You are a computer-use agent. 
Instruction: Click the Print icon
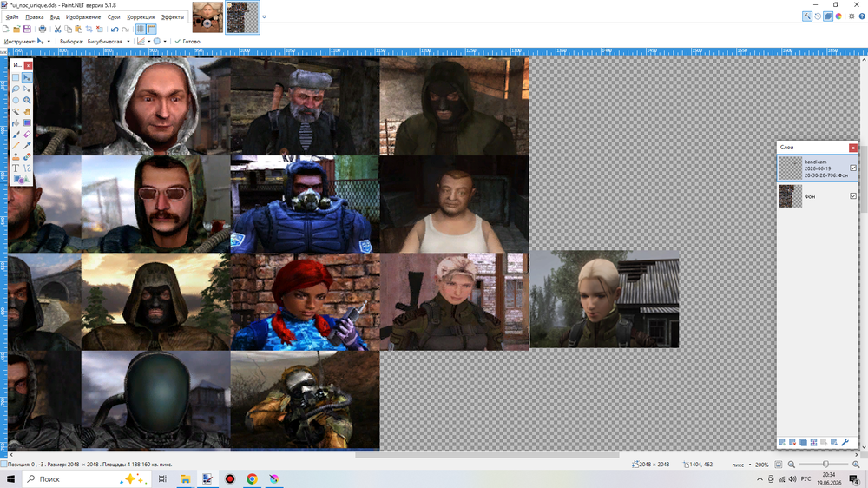(x=42, y=29)
